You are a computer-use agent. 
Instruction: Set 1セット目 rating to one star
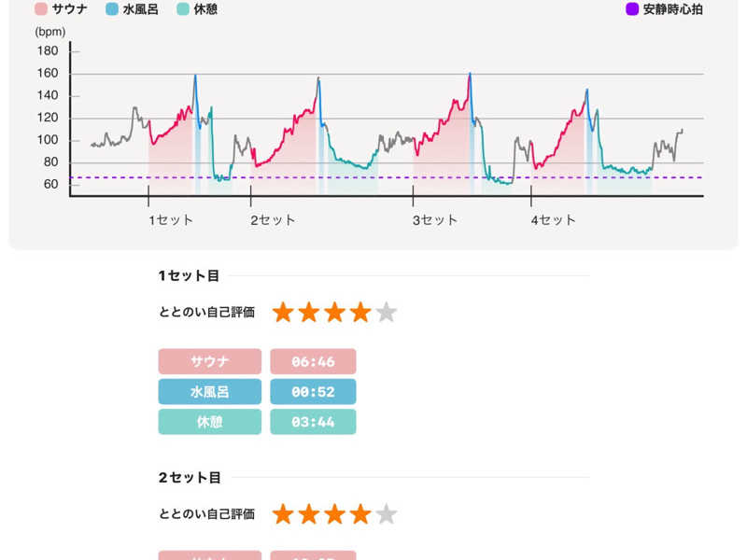(283, 313)
